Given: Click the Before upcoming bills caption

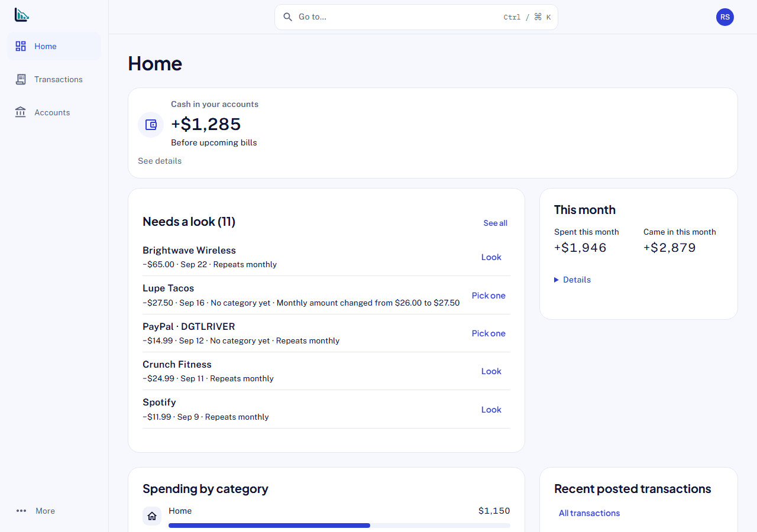Looking at the screenshot, I should pyautogui.click(x=214, y=142).
